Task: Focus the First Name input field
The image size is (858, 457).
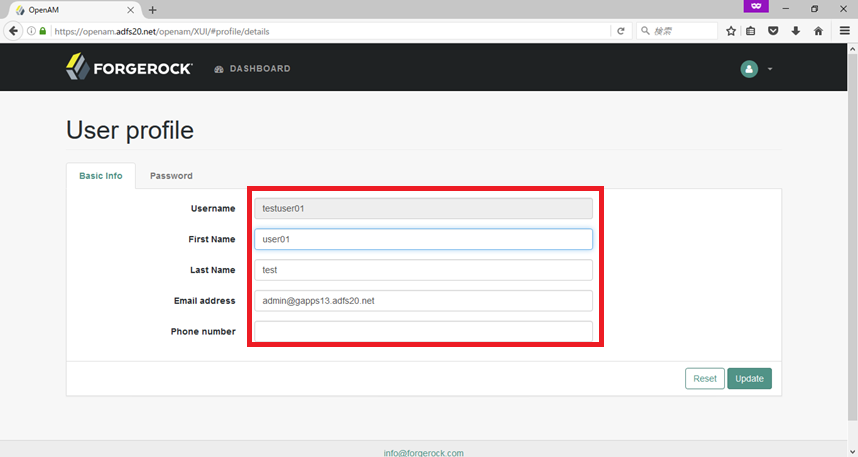Action: (x=424, y=239)
